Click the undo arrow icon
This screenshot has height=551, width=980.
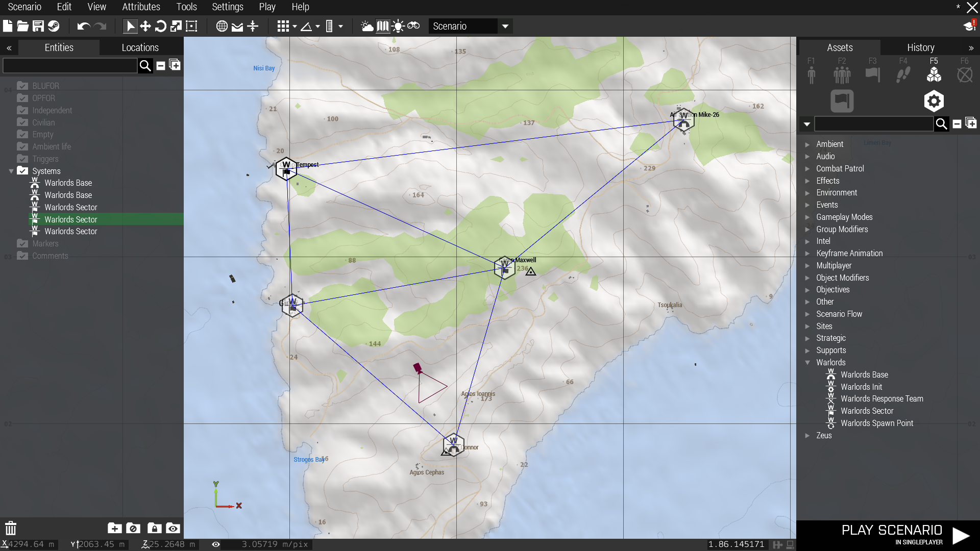point(83,26)
